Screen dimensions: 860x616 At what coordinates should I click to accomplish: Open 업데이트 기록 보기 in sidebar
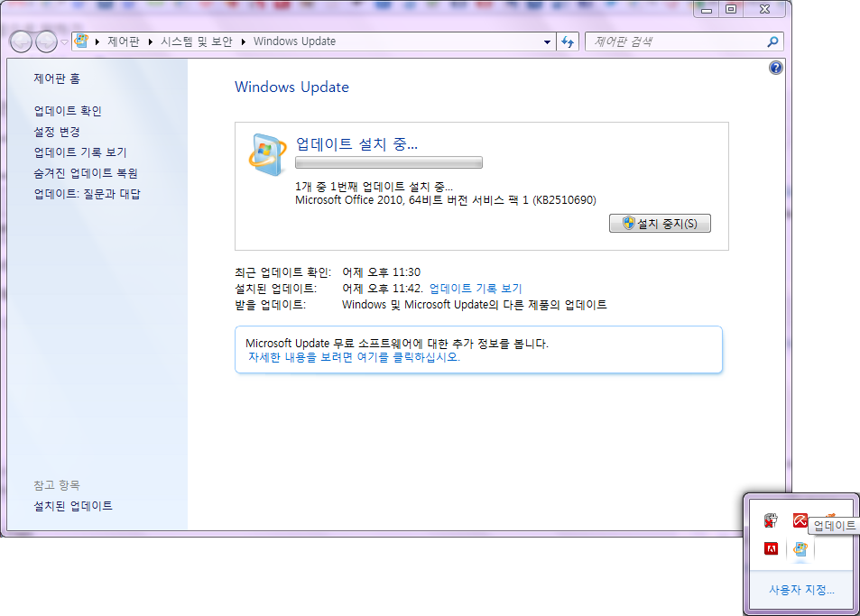click(x=80, y=153)
